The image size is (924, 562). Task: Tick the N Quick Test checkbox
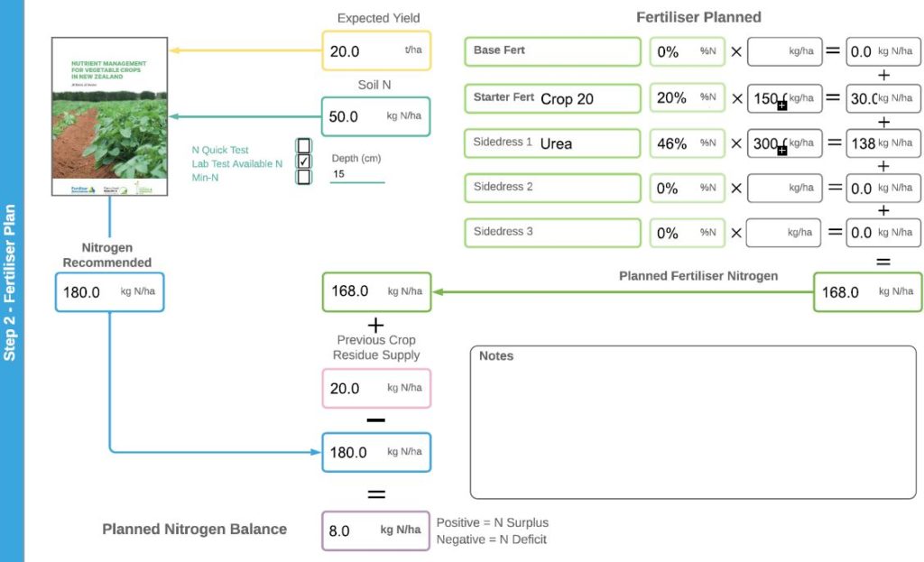pyautogui.click(x=304, y=146)
